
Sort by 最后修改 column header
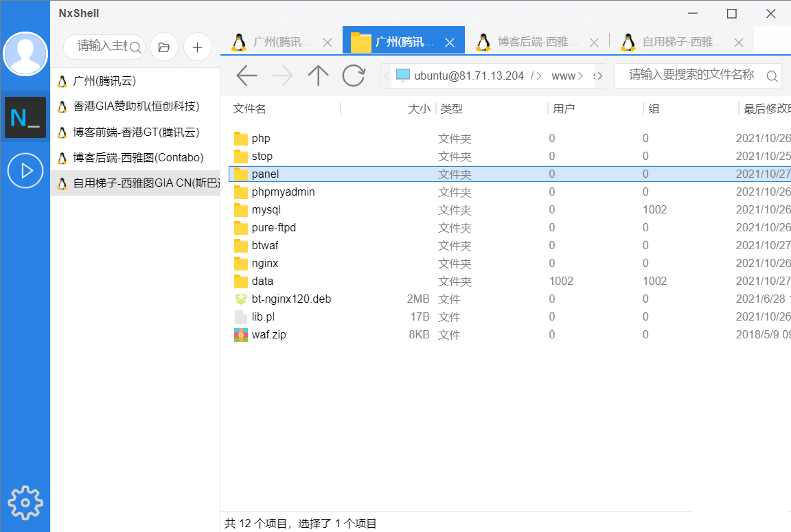click(x=767, y=109)
